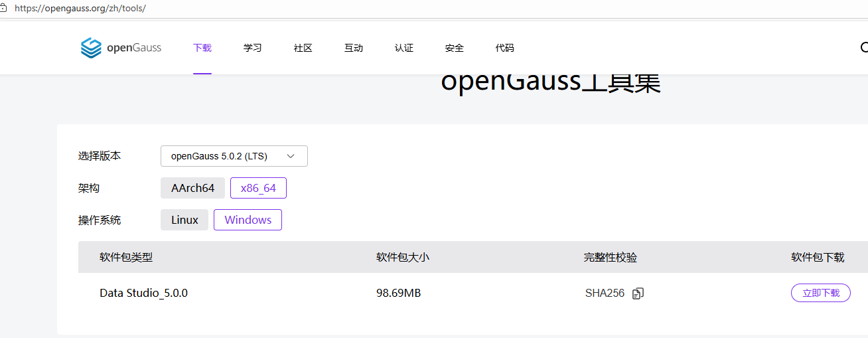Click the Data Studio_5.0.0 package name
868x338 pixels.
point(144,293)
